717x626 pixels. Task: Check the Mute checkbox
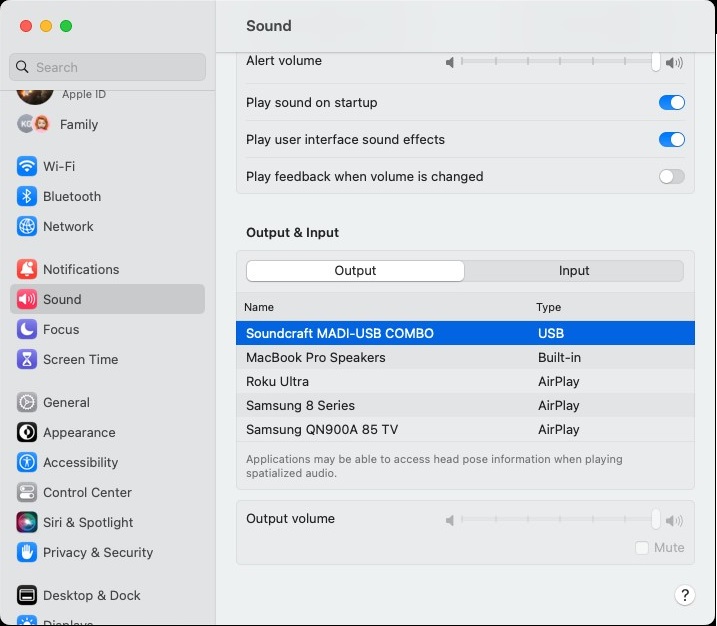[x=642, y=548]
